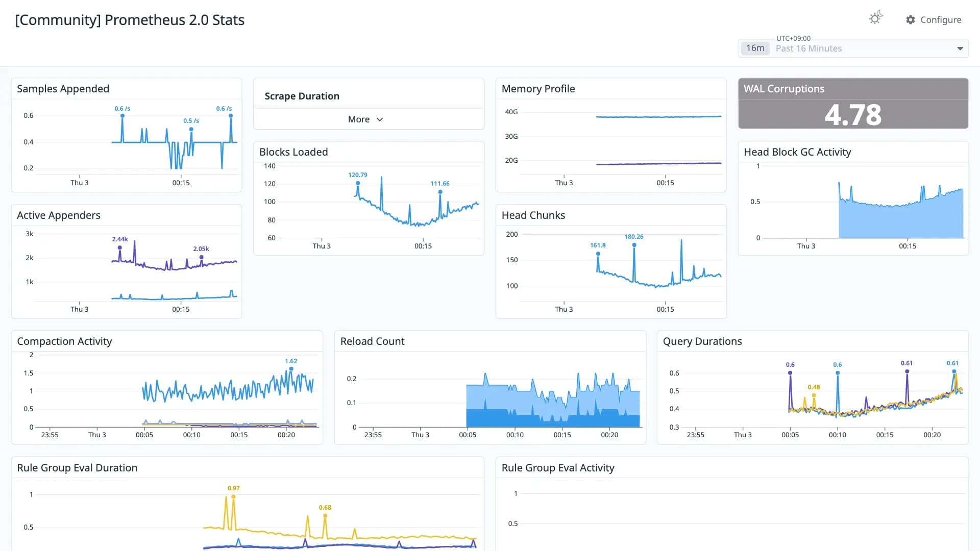Click the 180.26 peak in Head Chunks
Screen dimensions: 980x551
click(x=634, y=245)
